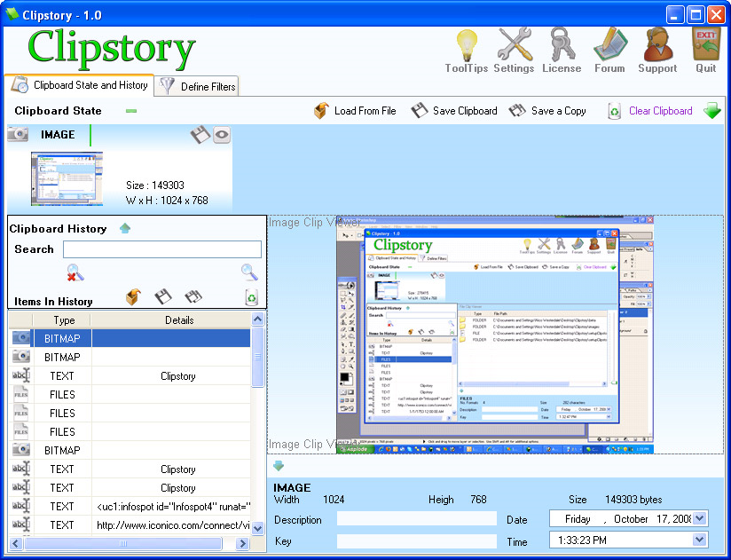
Task: Click history vertical scrollbar thumb
Action: coord(258,357)
